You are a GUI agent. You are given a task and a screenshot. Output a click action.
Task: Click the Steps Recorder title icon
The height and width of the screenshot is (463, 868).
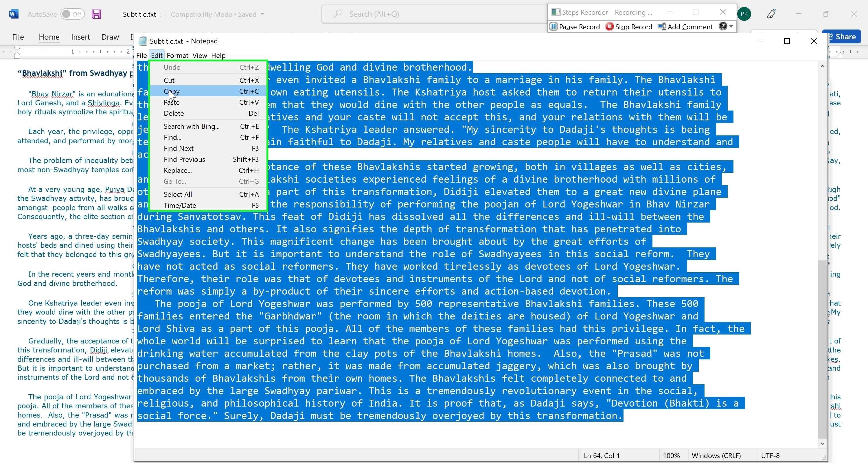556,12
